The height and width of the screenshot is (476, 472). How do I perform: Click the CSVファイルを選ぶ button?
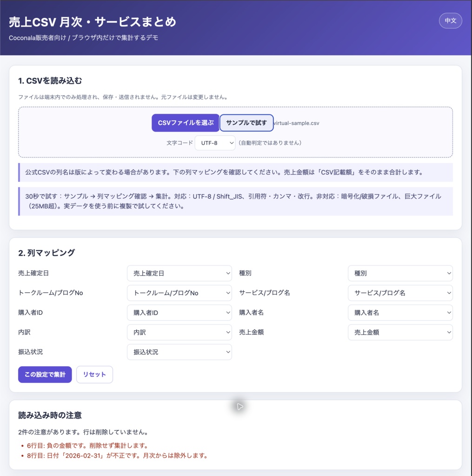[186, 123]
